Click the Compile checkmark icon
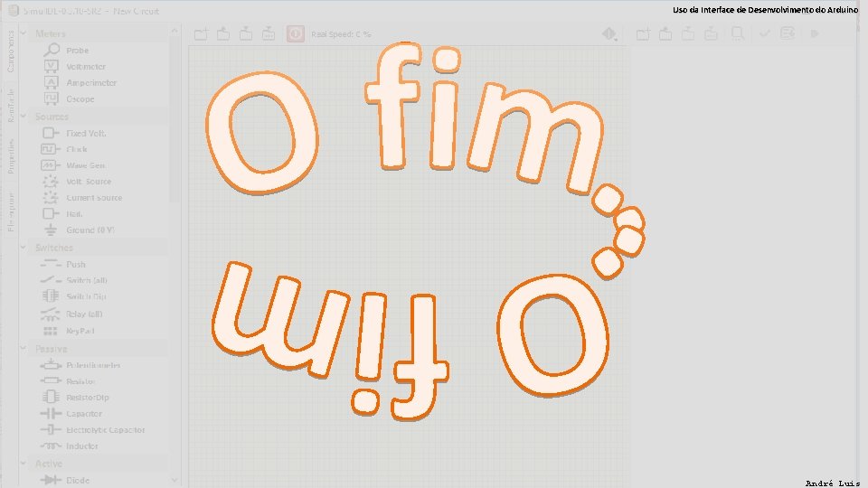 [x=765, y=33]
